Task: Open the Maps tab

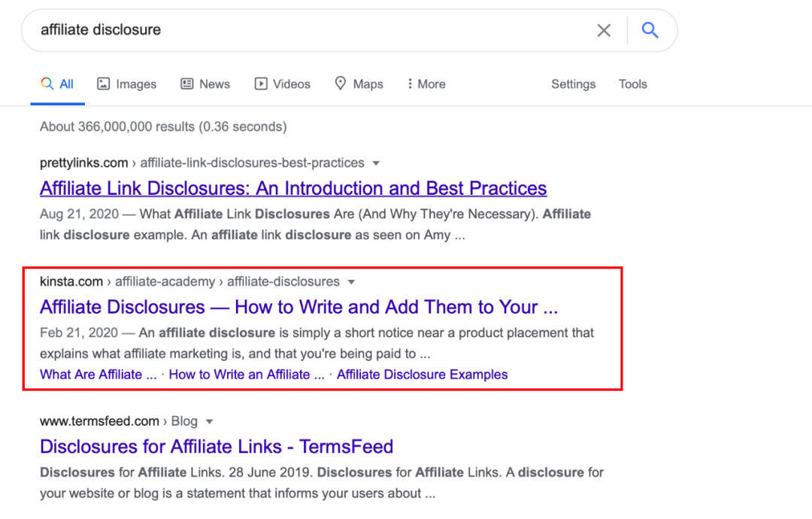Action: coord(359,84)
